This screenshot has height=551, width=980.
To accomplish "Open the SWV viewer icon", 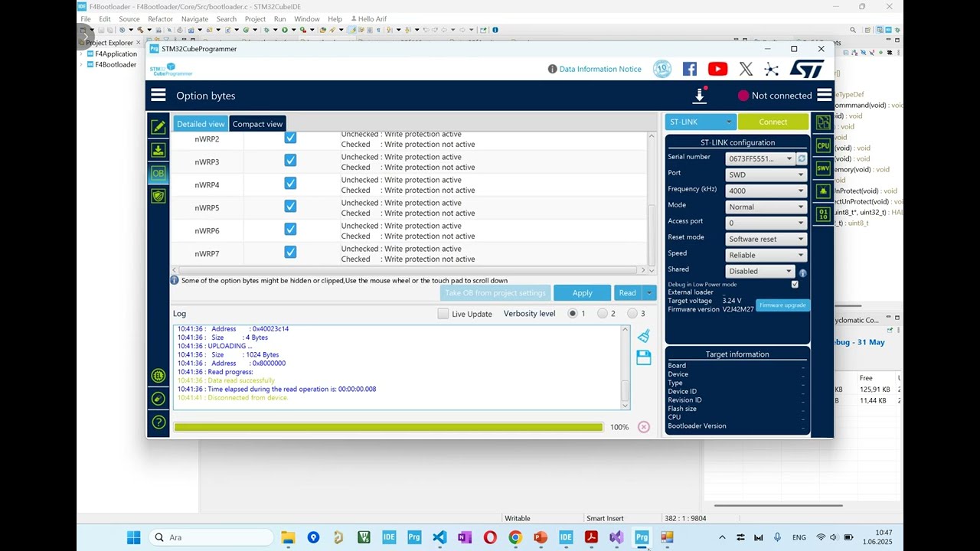I will click(x=823, y=168).
